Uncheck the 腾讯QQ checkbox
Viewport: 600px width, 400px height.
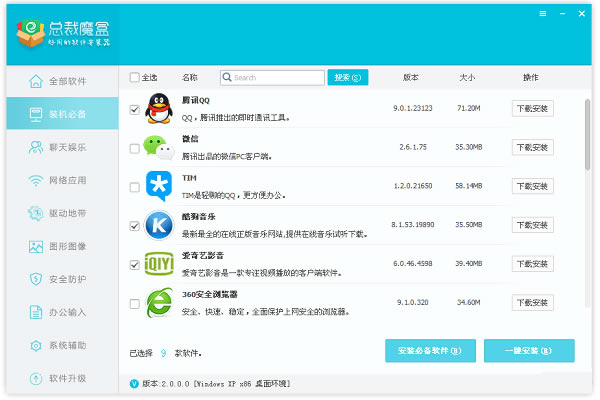[135, 110]
